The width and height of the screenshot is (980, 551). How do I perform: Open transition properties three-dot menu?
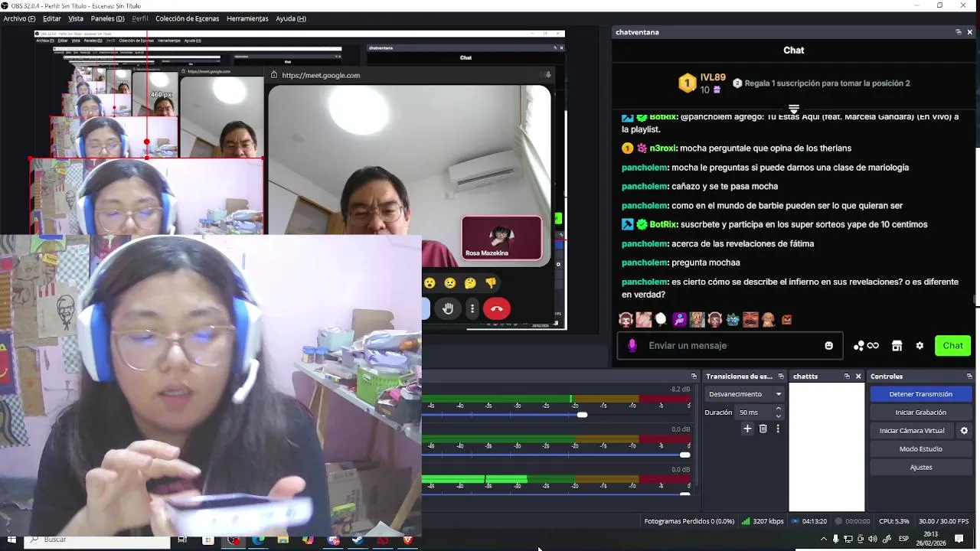(778, 429)
